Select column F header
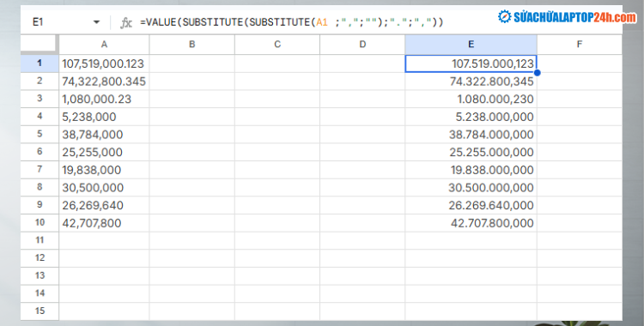The height and width of the screenshot is (326, 644). (x=579, y=45)
